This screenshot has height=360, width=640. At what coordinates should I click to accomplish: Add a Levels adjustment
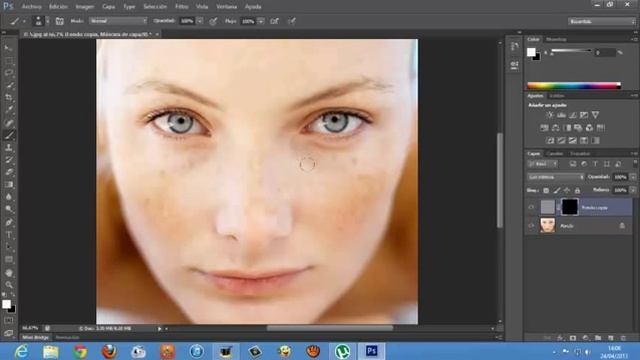tap(561, 115)
